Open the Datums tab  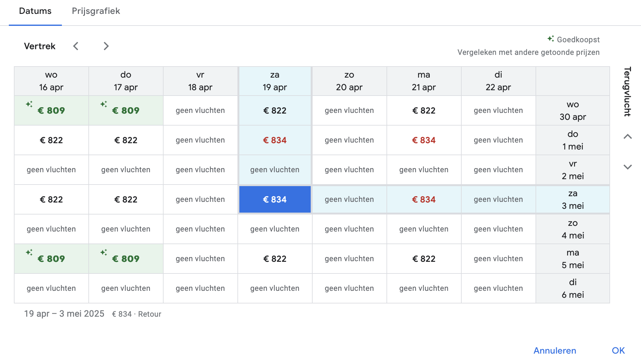[x=35, y=11]
